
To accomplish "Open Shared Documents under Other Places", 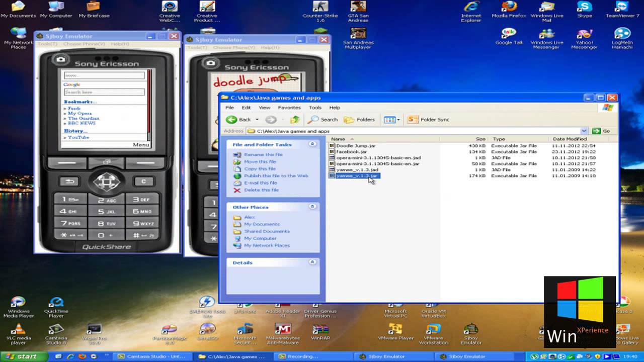I will [x=267, y=231].
